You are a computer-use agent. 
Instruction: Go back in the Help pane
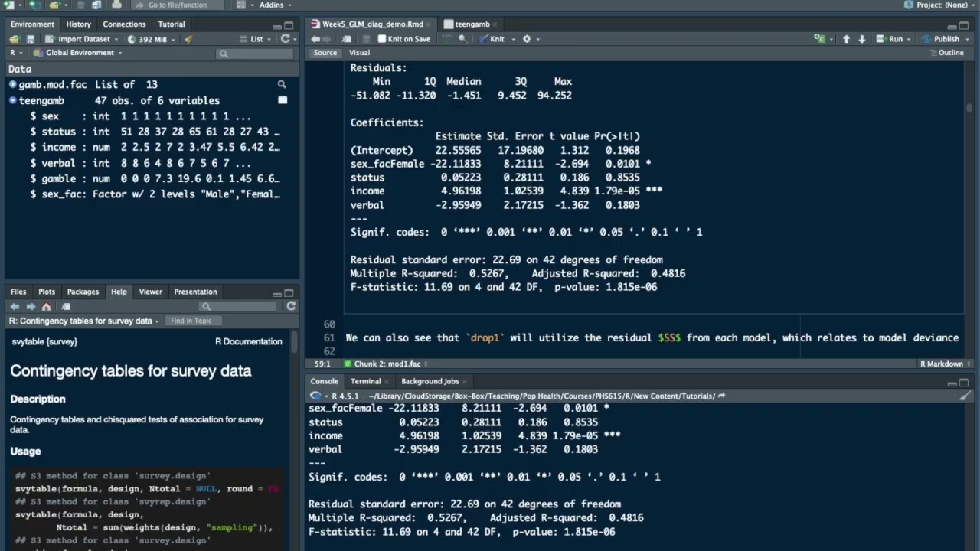(15, 306)
